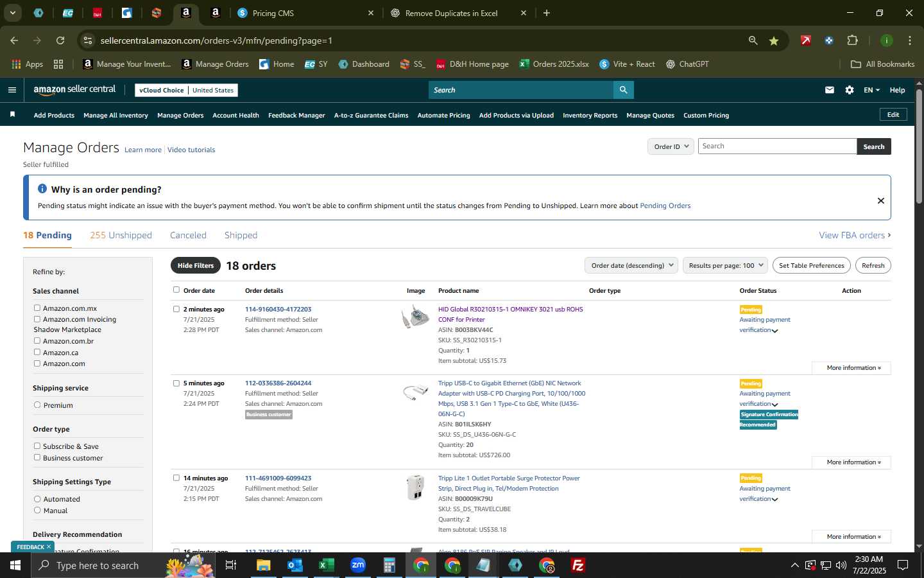Click the Seller Central top search field

(x=520, y=90)
